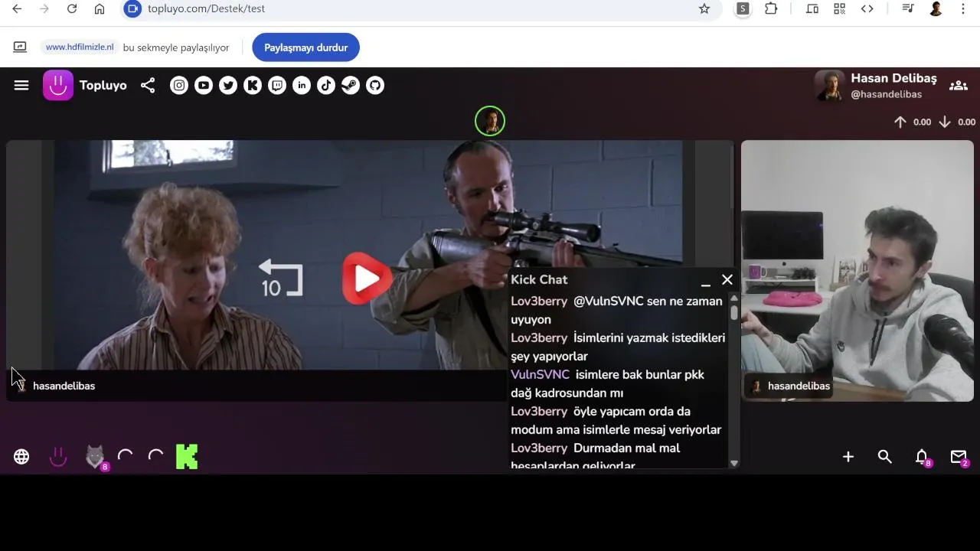980x551 pixels.
Task: Open the browser extensions puzzle icon
Action: 771,8
